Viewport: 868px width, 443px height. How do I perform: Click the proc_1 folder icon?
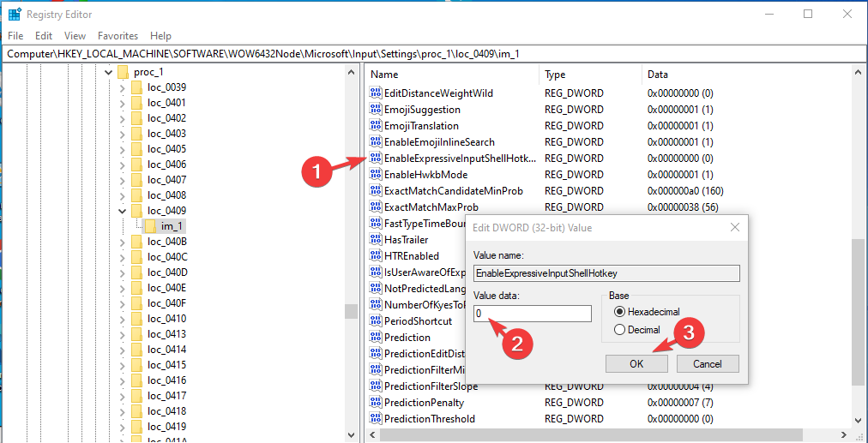pyautogui.click(x=124, y=72)
